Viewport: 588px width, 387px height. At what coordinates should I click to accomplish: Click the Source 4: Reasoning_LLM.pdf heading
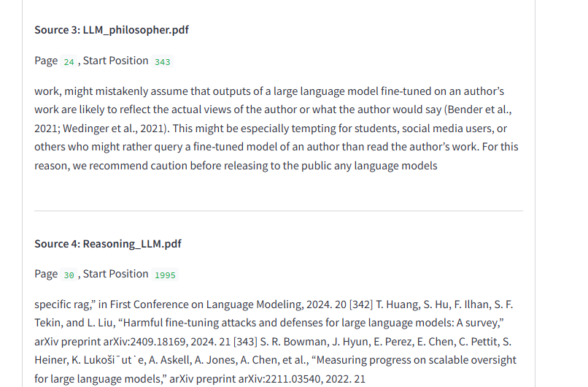(107, 243)
